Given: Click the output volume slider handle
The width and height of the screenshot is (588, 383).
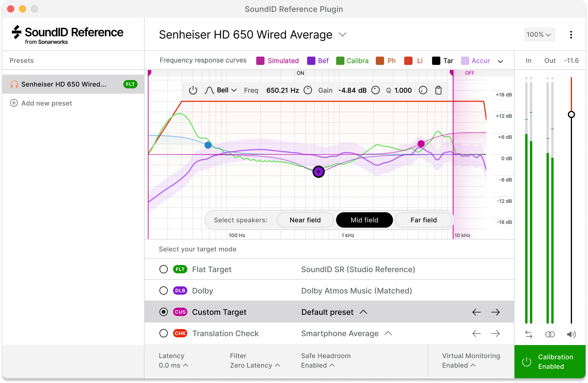Looking at the screenshot, I should (571, 114).
